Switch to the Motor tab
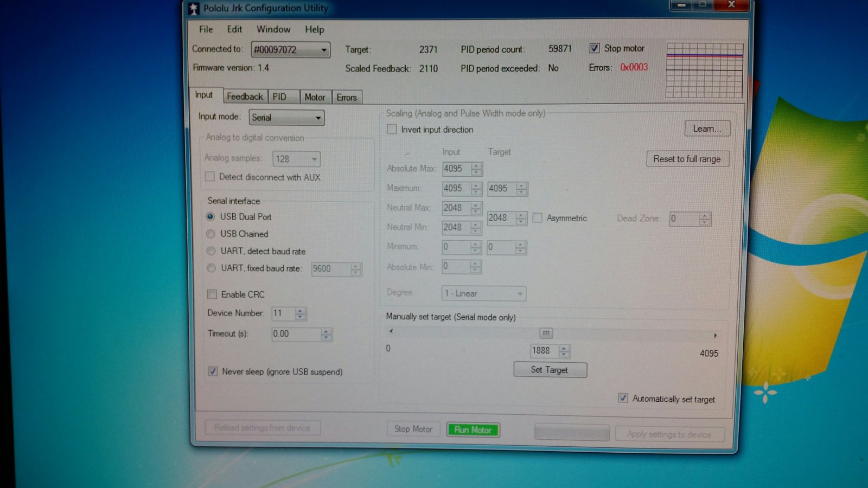 point(315,97)
